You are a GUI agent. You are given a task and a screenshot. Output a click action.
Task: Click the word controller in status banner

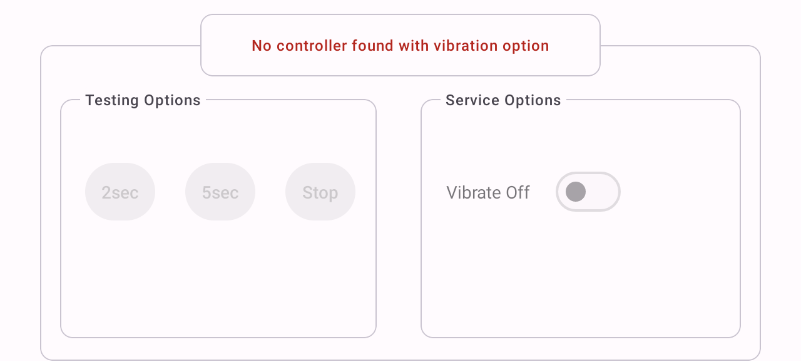[x=311, y=45]
